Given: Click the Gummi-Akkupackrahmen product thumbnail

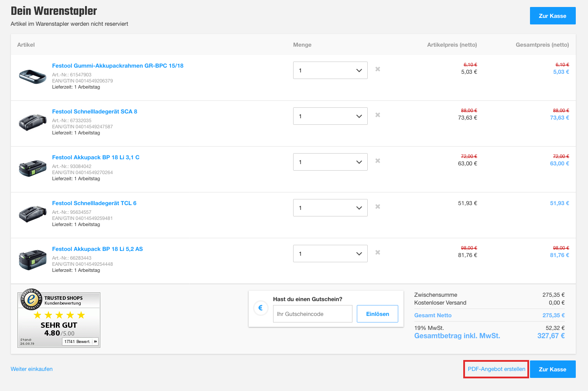Looking at the screenshot, I should [x=33, y=76].
